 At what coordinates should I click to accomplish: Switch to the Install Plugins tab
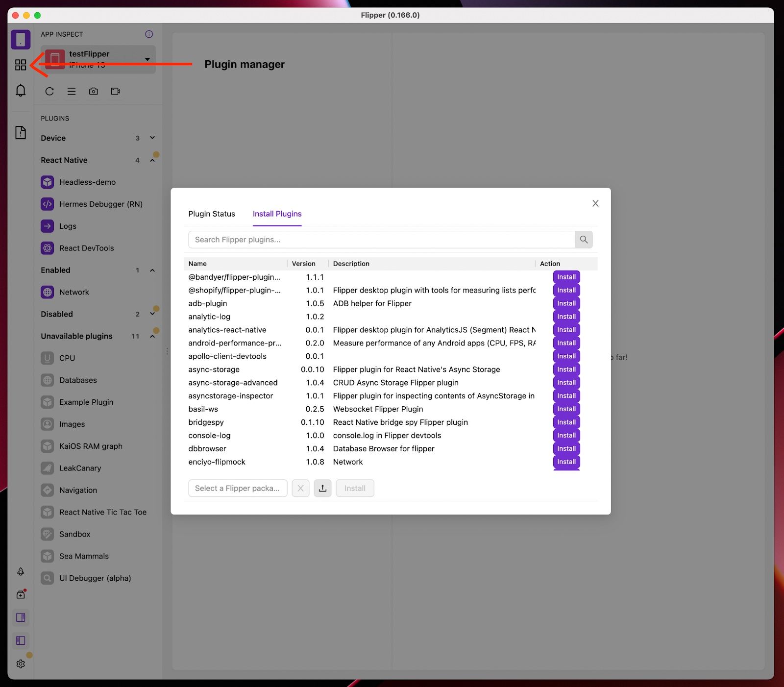coord(277,214)
